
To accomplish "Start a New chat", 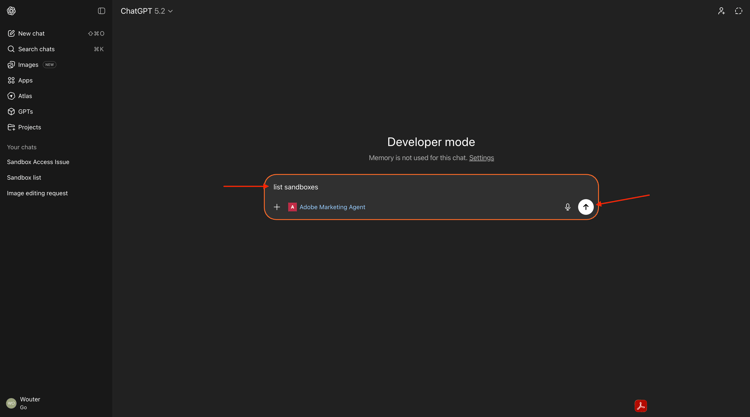I will 55,33.
